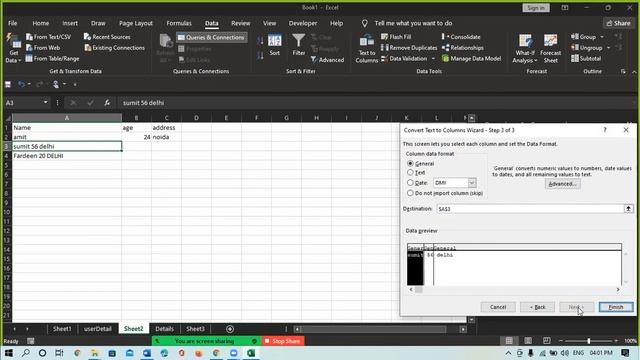The width and height of the screenshot is (640, 360).
Task: Open Advanced settings in wizard
Action: tap(562, 184)
